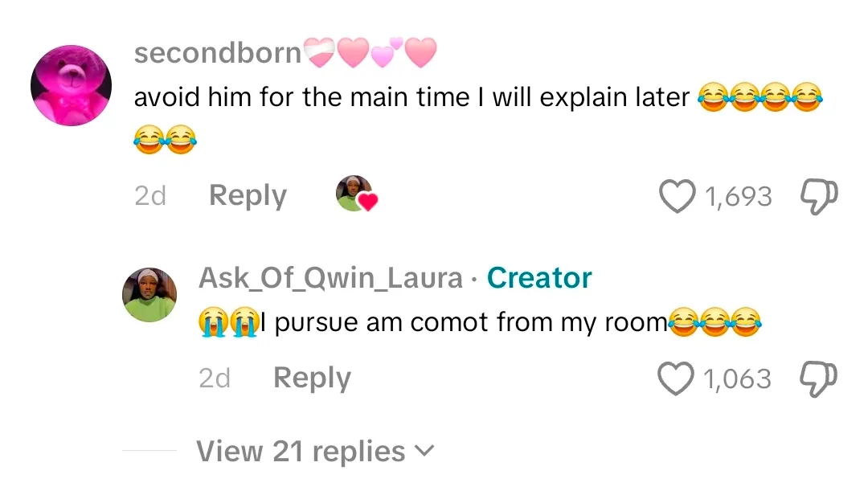Dislike secondborn's comment with thumbs-down icon
This screenshot has width=868, height=491.
[820, 197]
